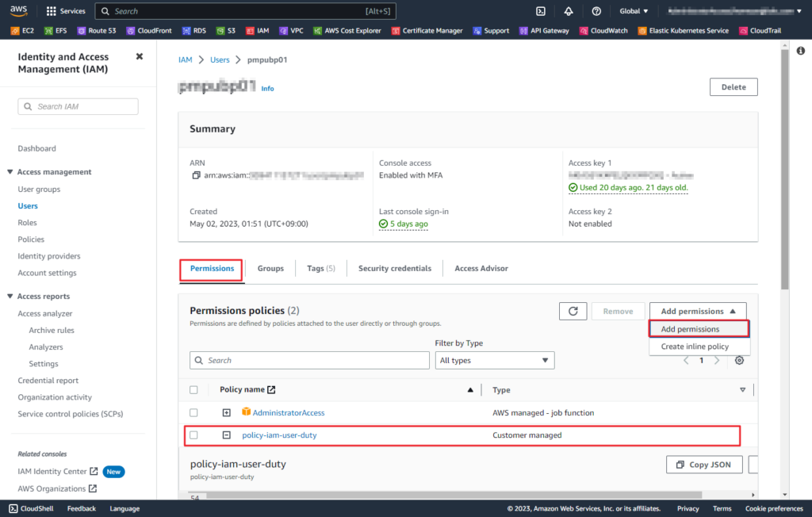The width and height of the screenshot is (812, 517).
Task: Open the info panel icon at right edge
Action: (801, 50)
